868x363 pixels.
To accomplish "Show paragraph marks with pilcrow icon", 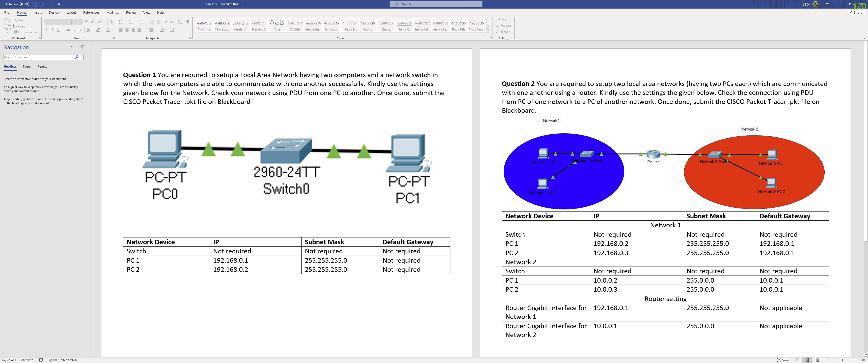I will tap(188, 22).
